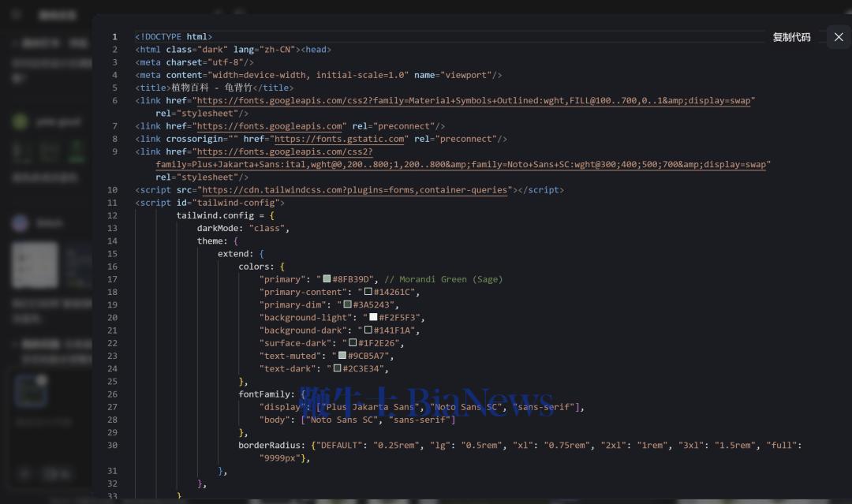This screenshot has width=852, height=504.
Task: Click the 复制代码 copy code button
Action: [791, 37]
